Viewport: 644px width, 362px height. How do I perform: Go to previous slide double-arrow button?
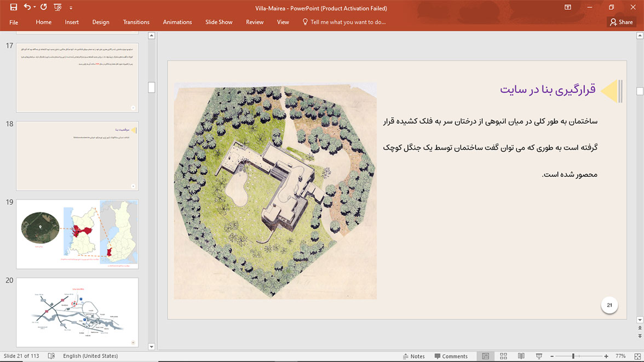(x=640, y=328)
